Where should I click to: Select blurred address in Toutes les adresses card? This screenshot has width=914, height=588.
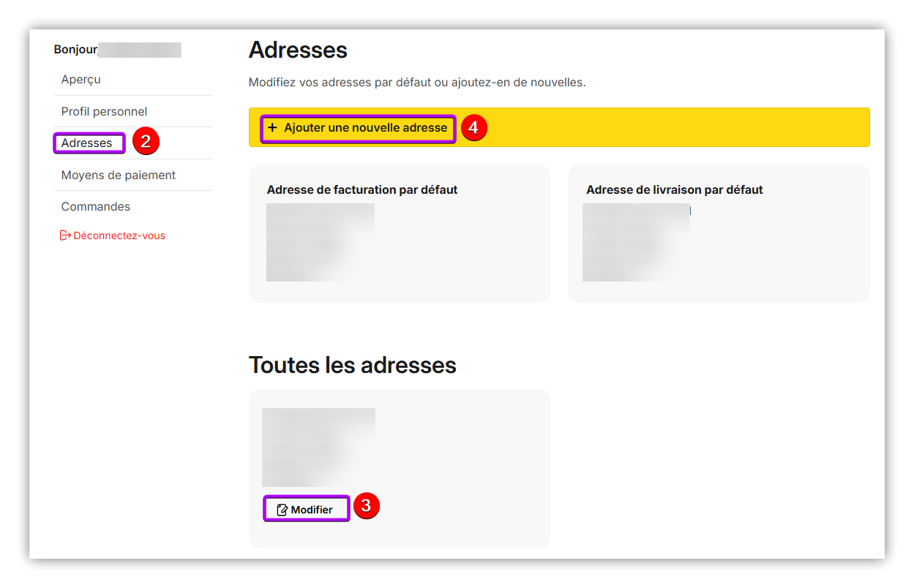pos(318,447)
